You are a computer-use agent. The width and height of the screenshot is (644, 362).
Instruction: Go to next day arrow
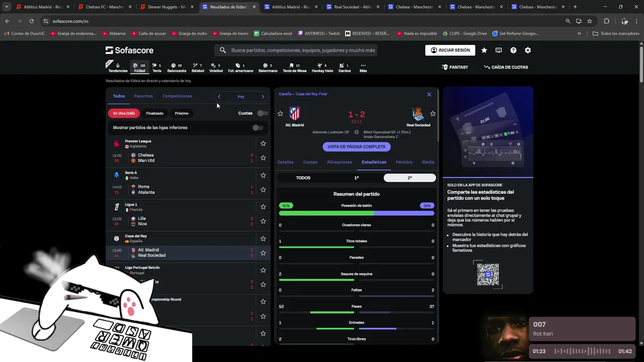263,97
